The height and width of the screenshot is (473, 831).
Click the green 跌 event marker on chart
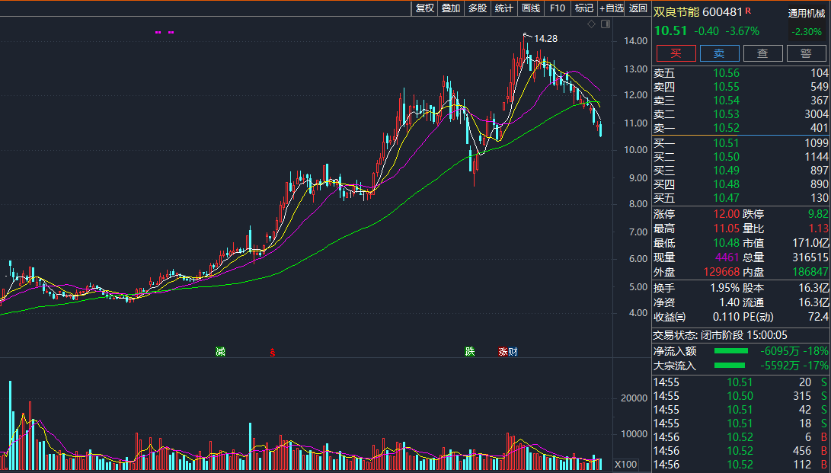click(x=469, y=351)
